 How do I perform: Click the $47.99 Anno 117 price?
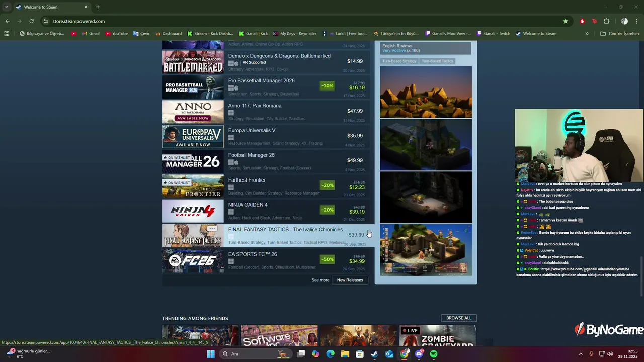355,111
